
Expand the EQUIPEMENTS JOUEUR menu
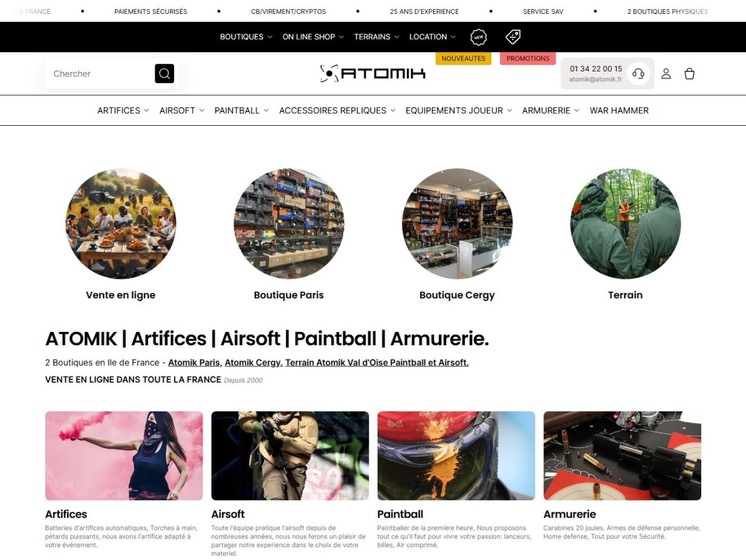(459, 111)
